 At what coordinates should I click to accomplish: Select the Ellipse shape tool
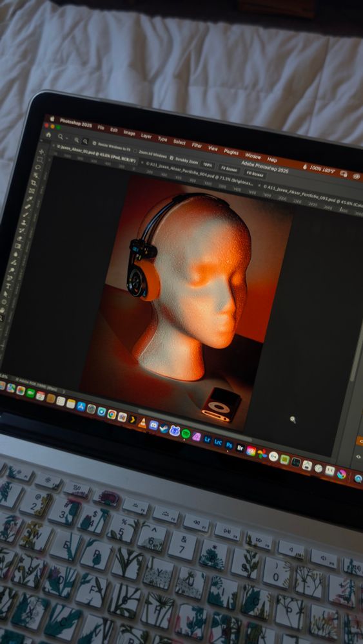(x=4, y=302)
